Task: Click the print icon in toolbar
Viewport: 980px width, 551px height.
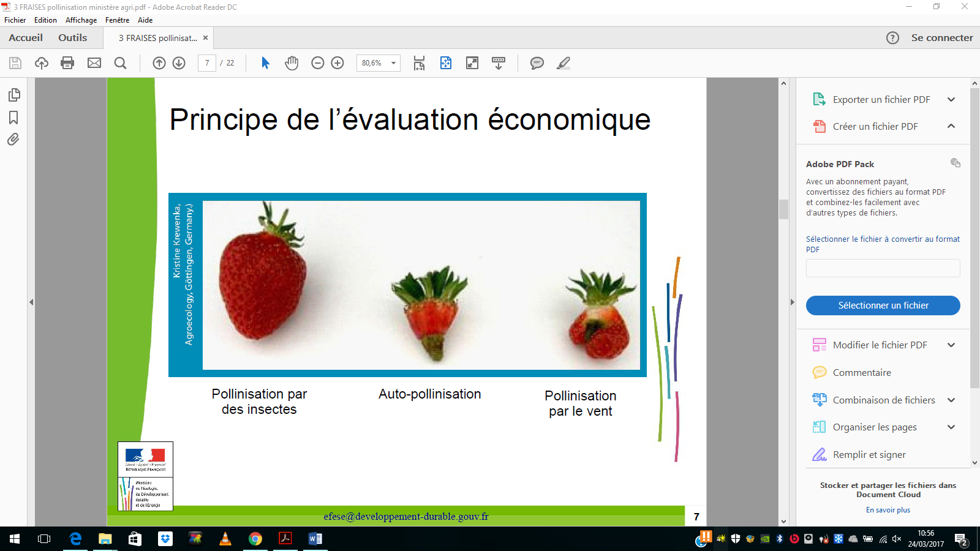Action: pos(67,63)
